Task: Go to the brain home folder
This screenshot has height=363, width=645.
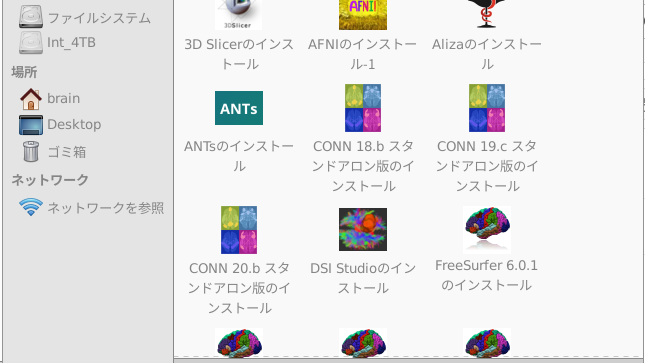Action: coord(50,99)
